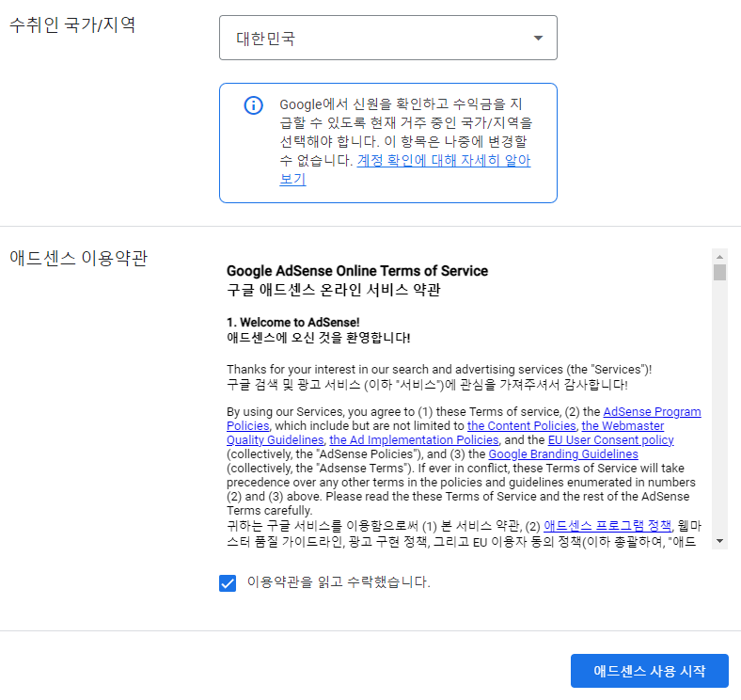Open the 애드센스 프로그램 정책 link
Viewport: 741px width, 700px height.
607,526
